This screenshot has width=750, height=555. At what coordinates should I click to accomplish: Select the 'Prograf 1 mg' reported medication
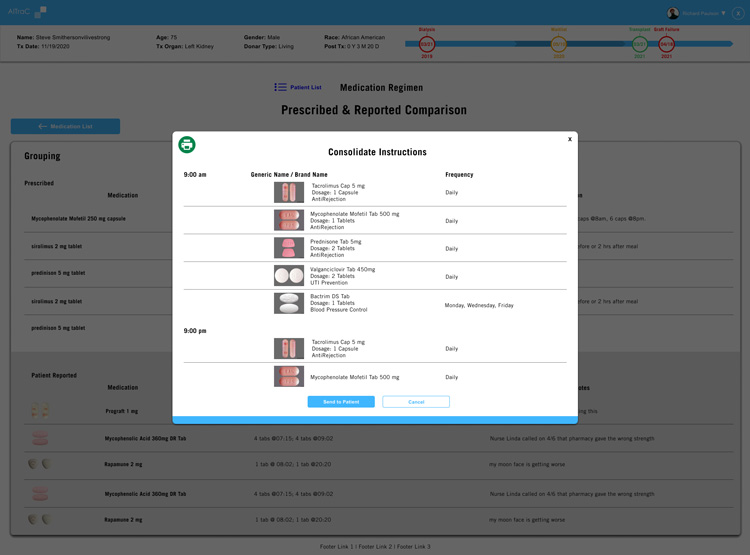pos(121,411)
